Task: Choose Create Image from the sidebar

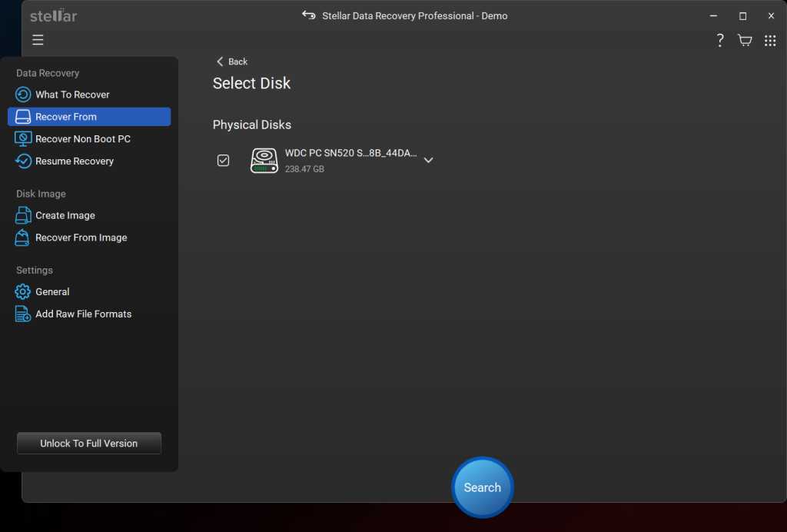Action: tap(89, 214)
